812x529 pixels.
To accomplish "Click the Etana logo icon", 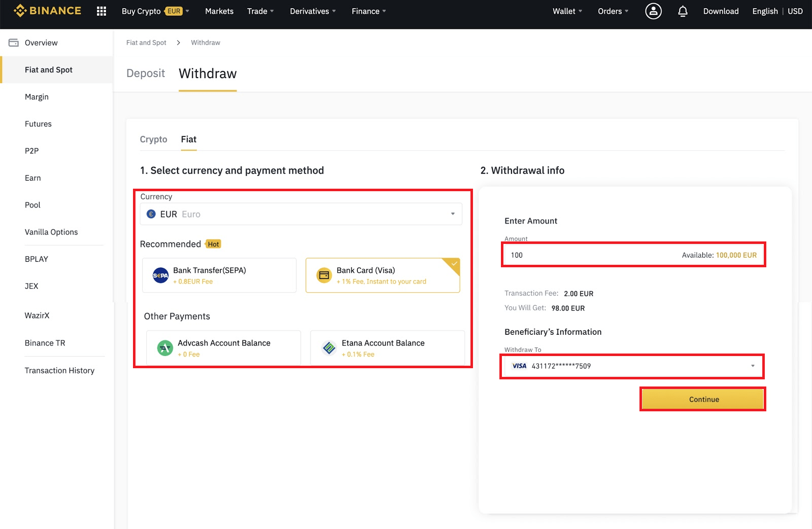I will click(x=329, y=348).
